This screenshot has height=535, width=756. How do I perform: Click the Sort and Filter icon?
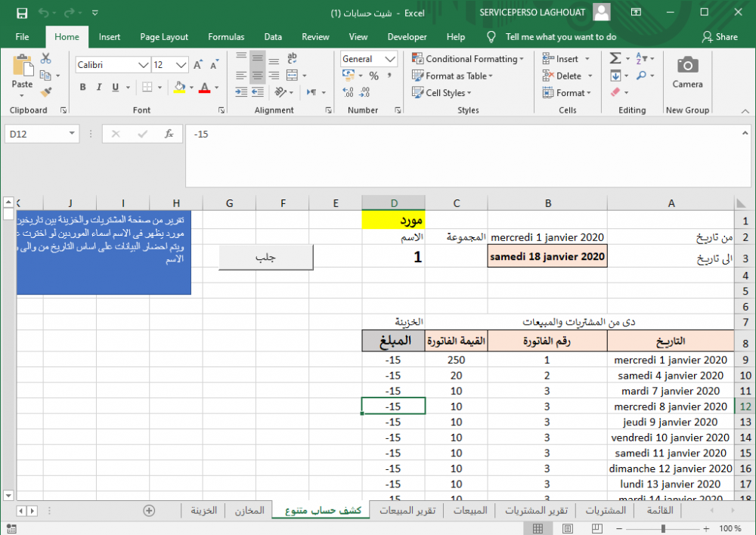[x=641, y=58]
